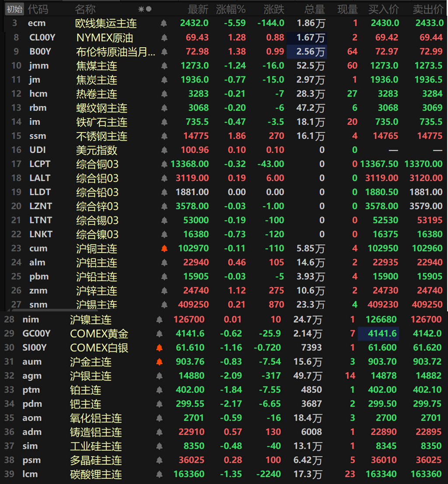This screenshot has height=484, width=448.
Task: Set an alert bell on NYMEX原油
Action: tap(164, 38)
